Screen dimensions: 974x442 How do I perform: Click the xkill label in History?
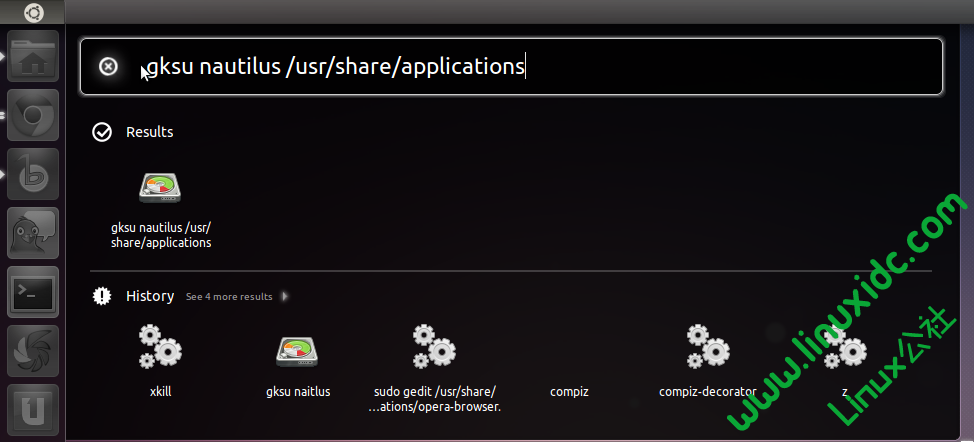pyautogui.click(x=161, y=392)
